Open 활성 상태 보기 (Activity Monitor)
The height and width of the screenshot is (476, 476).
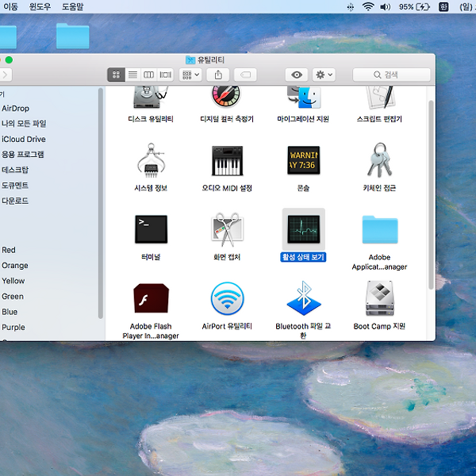tap(303, 230)
